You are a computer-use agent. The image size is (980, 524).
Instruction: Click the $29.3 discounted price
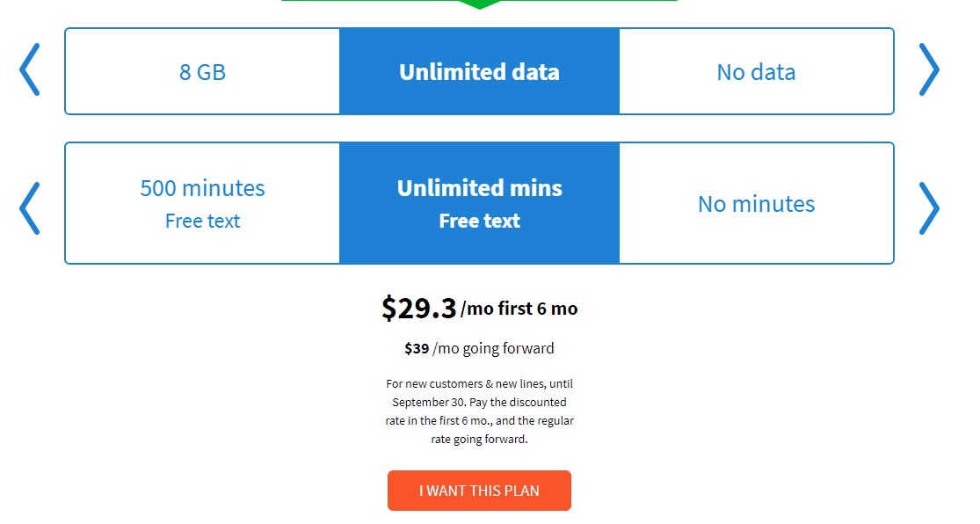point(418,308)
